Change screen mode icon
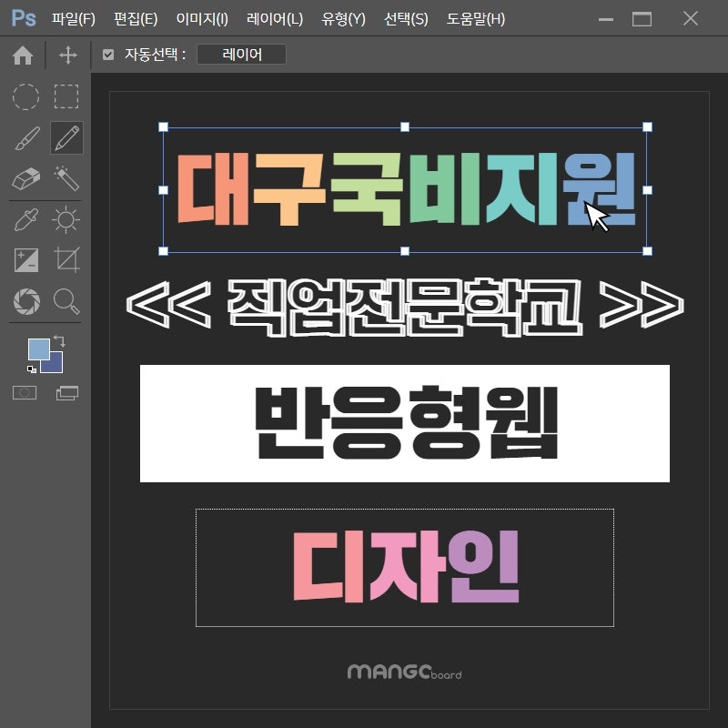Viewport: 728px width, 728px height. 67,393
